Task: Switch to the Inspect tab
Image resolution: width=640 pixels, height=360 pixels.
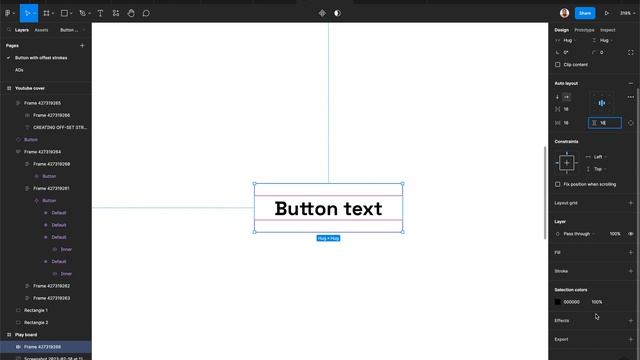Action: point(607,30)
